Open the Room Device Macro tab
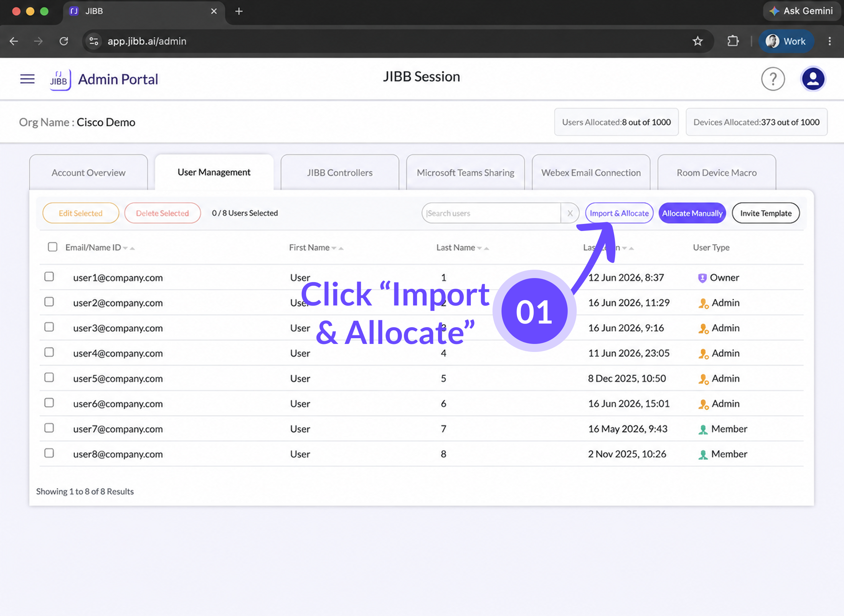Image resolution: width=844 pixels, height=616 pixels. pyautogui.click(x=716, y=173)
